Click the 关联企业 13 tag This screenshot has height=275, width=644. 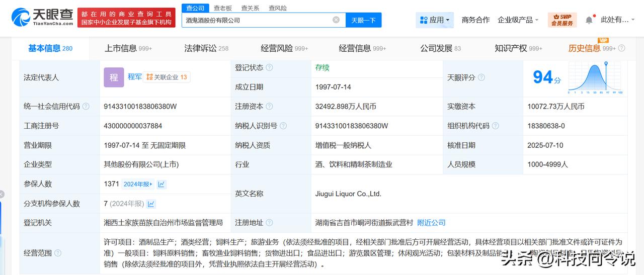[x=167, y=77]
